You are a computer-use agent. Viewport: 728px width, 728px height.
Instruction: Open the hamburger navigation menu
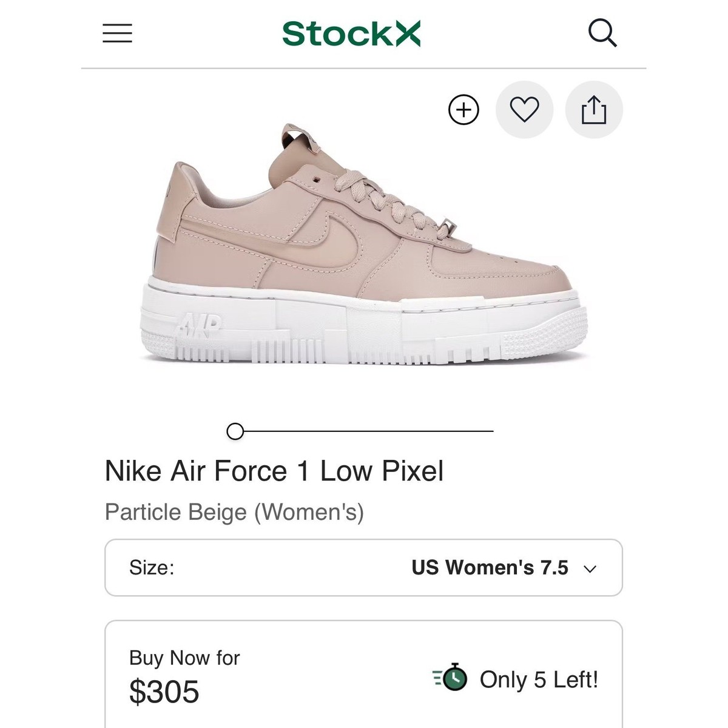117,33
